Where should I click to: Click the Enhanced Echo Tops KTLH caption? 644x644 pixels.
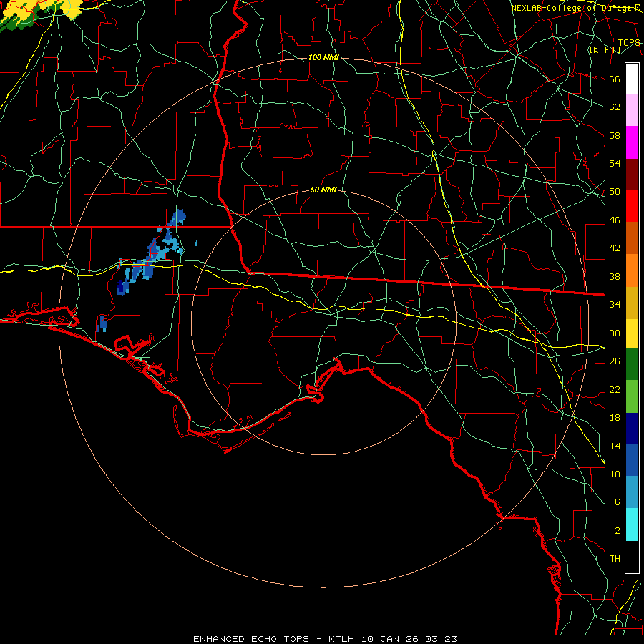tap(325, 639)
